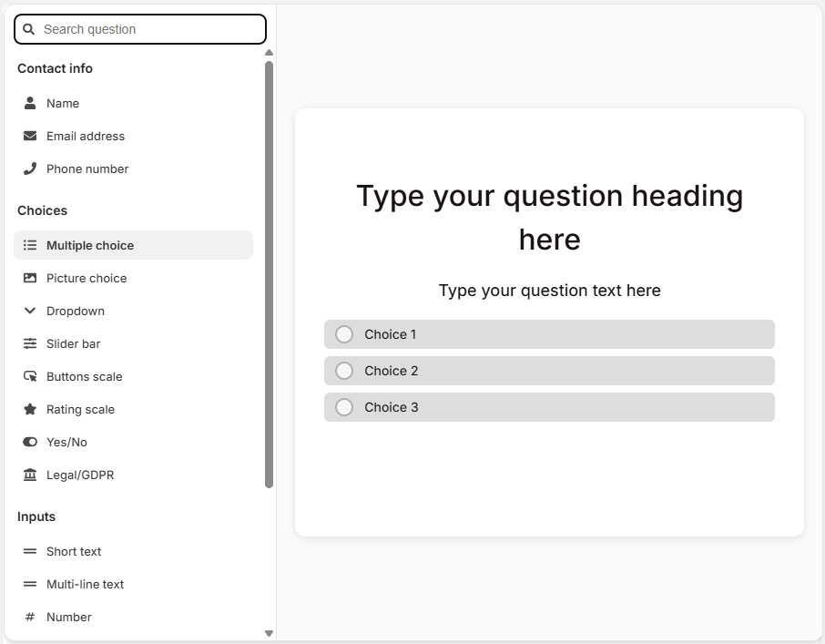Select the Multi-line text option
The image size is (825, 644).
(x=86, y=584)
